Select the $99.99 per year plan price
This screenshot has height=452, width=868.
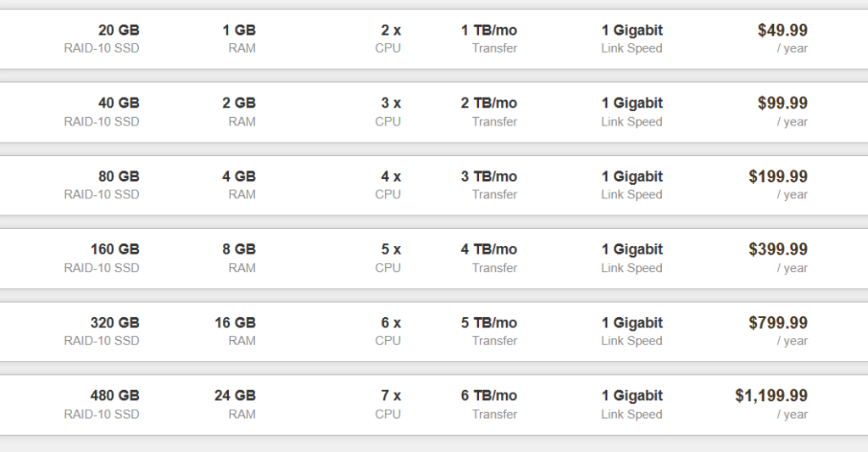[x=782, y=111]
